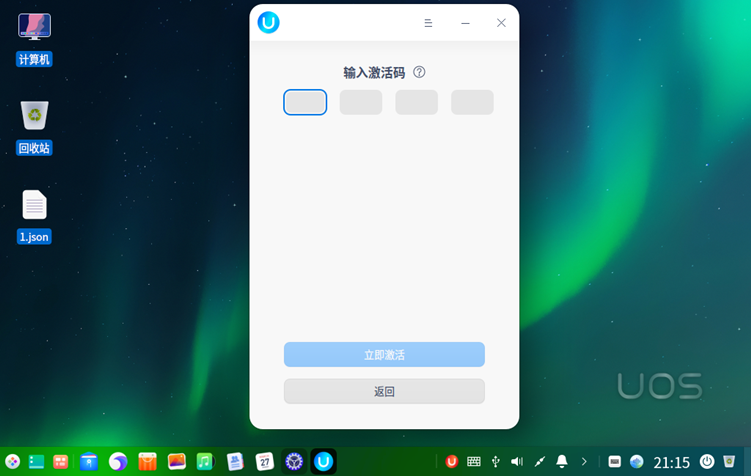Launch the calendar app from the dock

click(x=264, y=461)
